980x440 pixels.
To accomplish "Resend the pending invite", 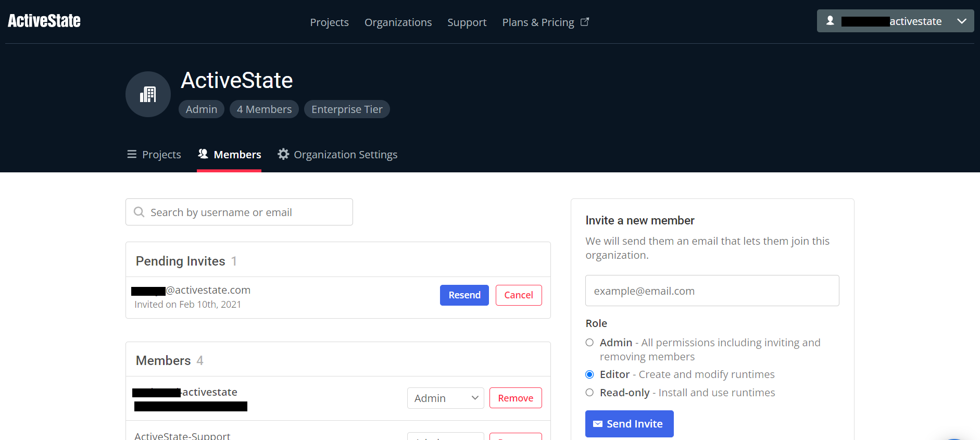I will pyautogui.click(x=464, y=295).
